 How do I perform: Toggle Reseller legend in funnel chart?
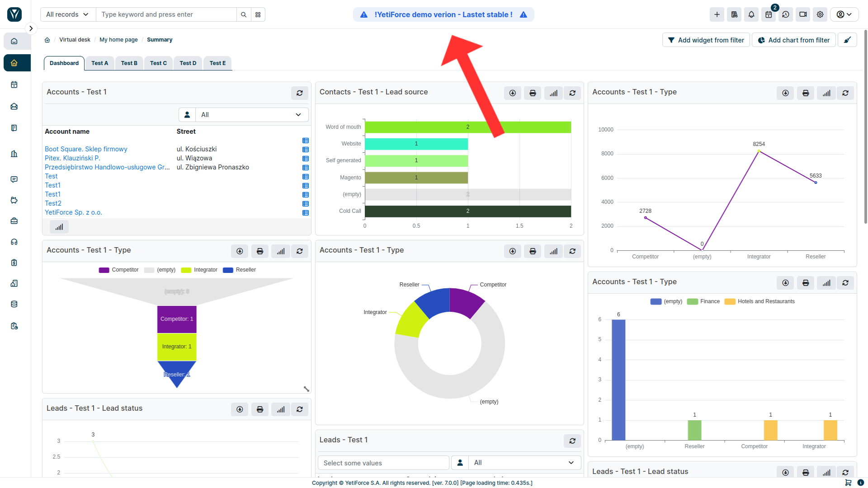pyautogui.click(x=240, y=270)
